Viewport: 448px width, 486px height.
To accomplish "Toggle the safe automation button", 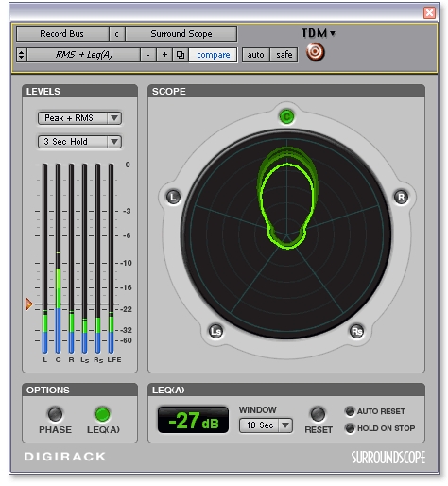I will pos(284,55).
